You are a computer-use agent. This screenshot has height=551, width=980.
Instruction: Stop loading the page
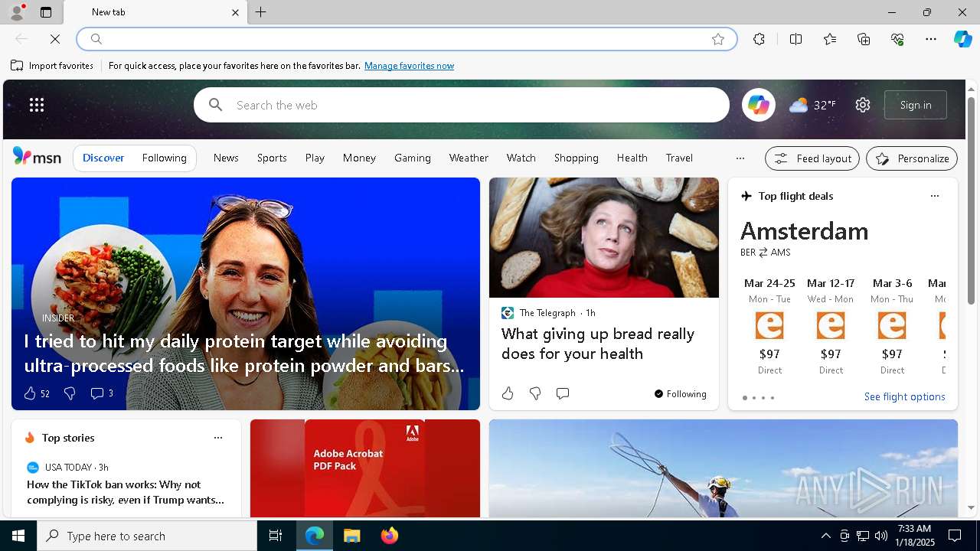tap(55, 39)
